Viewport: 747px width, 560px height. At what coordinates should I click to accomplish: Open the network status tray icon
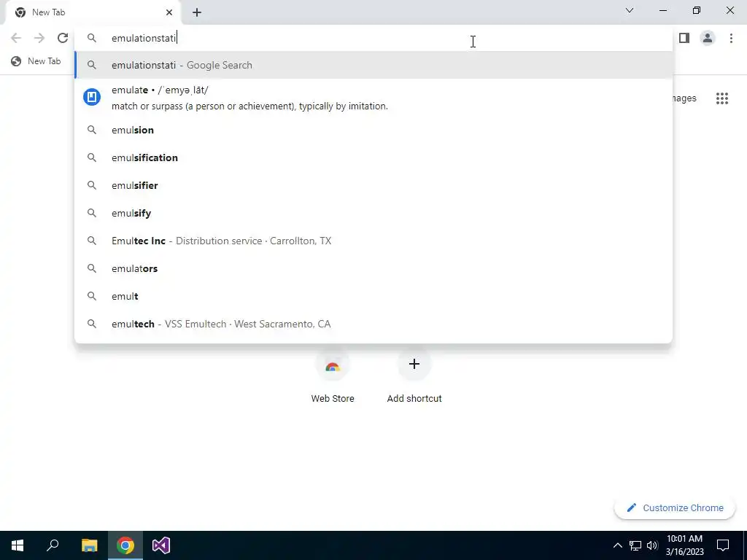click(x=635, y=545)
